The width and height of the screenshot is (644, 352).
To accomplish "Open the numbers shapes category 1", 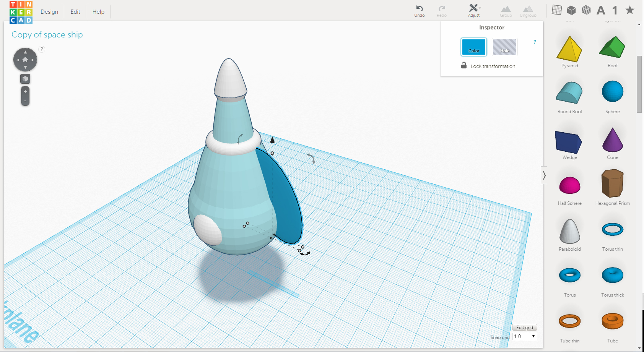I will pyautogui.click(x=615, y=10).
